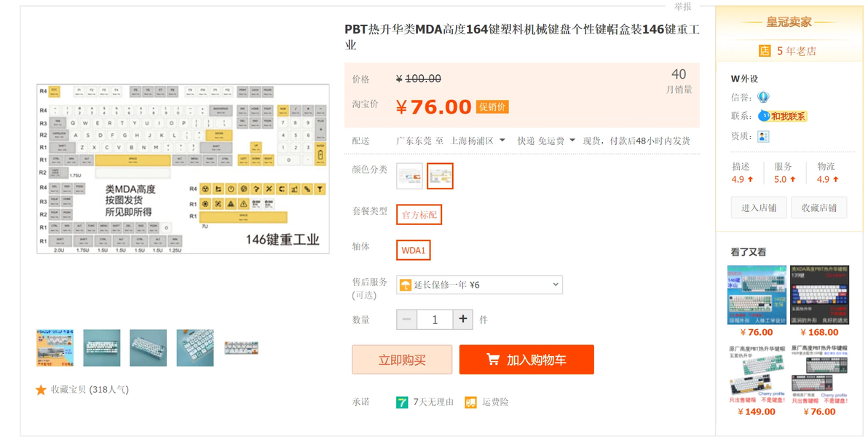Click the 资质 qualification card icon
This screenshot has width=868, height=437.
[x=763, y=135]
